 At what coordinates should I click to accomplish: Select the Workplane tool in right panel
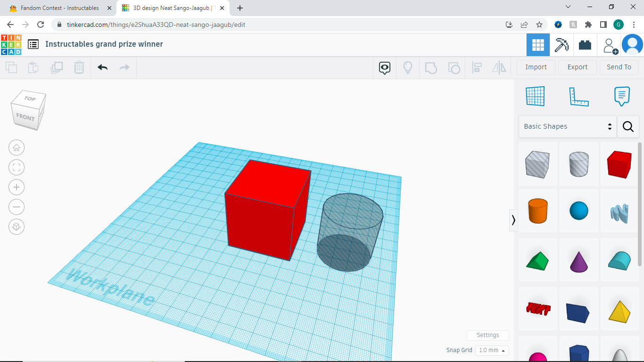(535, 96)
